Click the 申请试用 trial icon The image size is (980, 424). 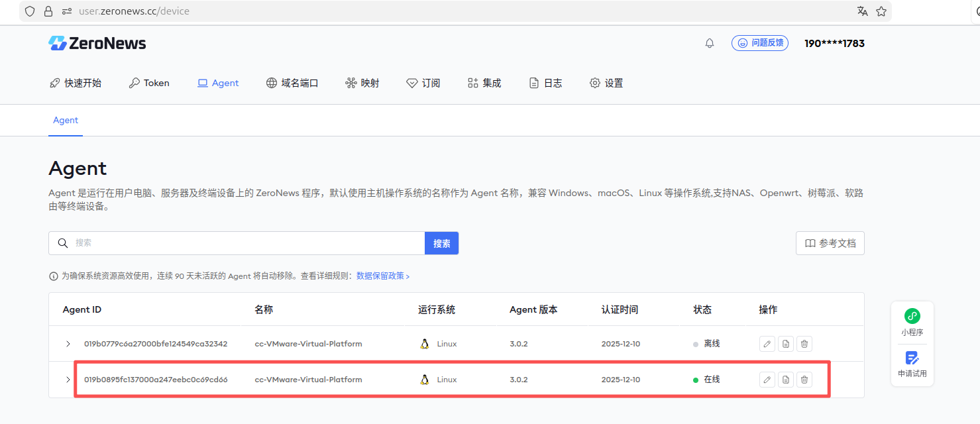912,358
